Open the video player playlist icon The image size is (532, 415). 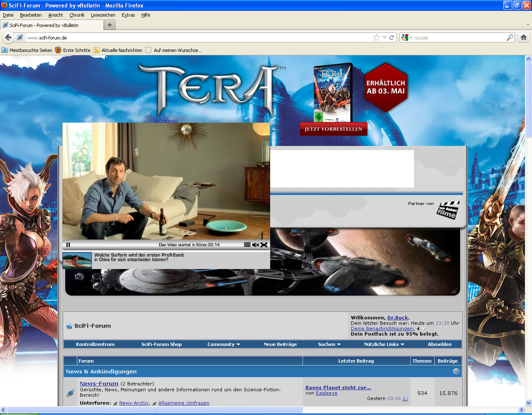point(247,245)
